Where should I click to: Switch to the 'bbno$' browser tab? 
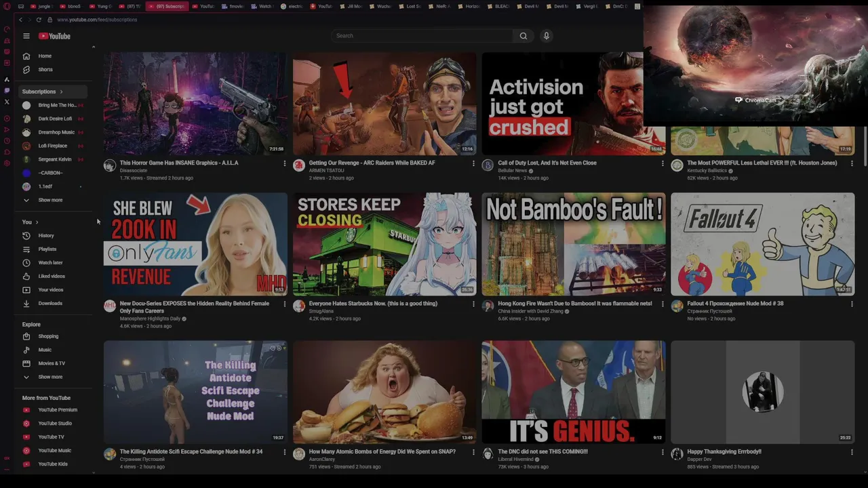point(71,6)
